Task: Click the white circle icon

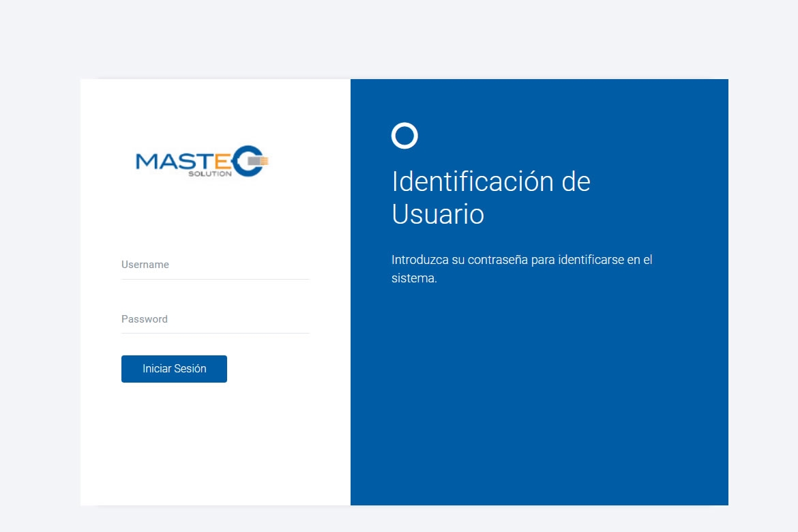Action: [x=404, y=136]
